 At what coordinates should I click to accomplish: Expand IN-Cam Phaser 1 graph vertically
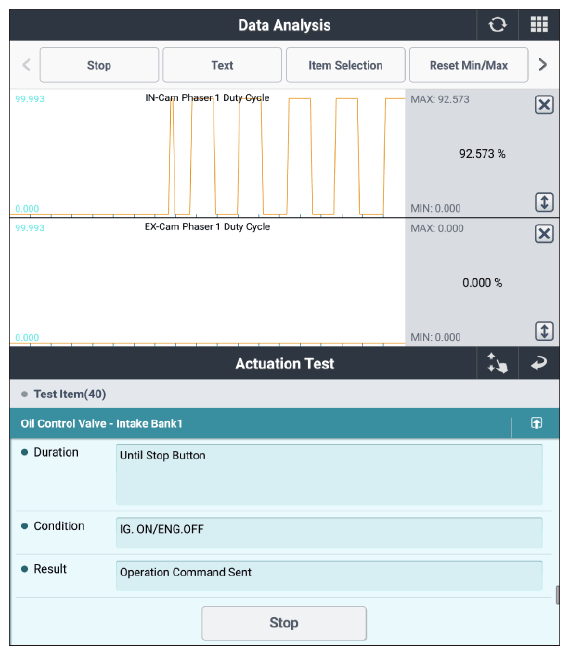coord(544,202)
